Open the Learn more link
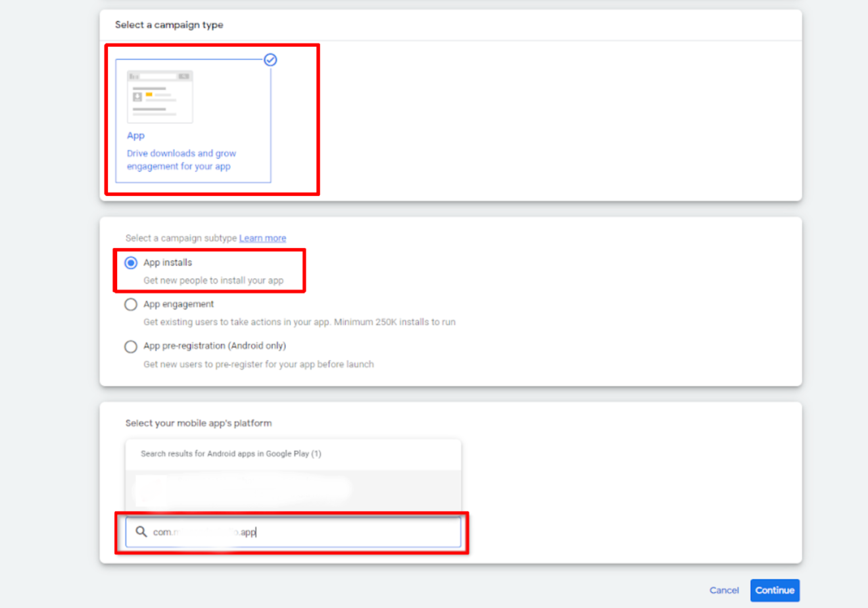 click(x=262, y=238)
